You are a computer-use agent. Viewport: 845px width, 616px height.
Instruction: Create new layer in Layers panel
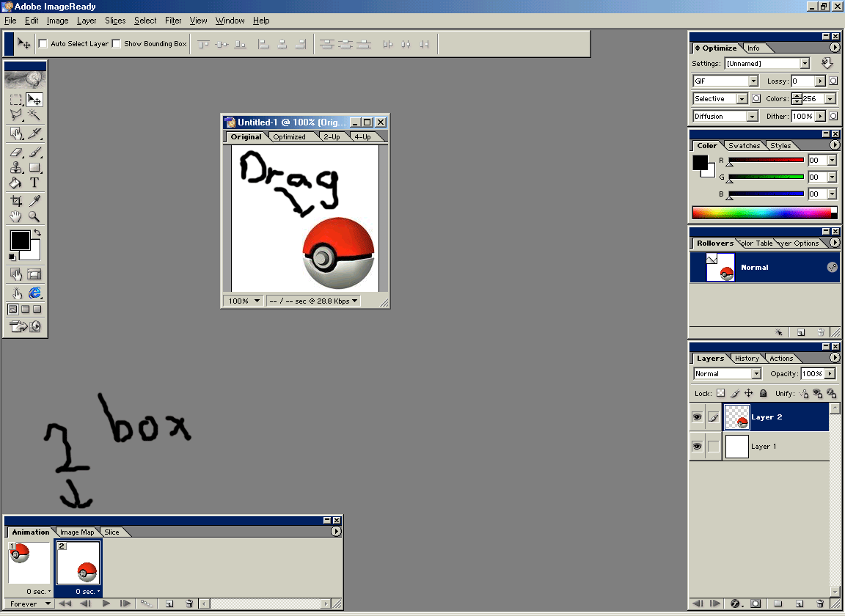800,604
